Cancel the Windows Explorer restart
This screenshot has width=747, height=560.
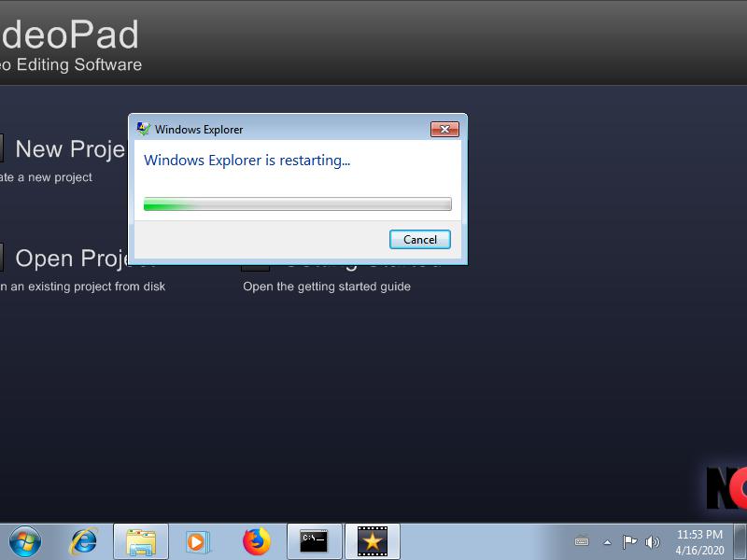(419, 239)
